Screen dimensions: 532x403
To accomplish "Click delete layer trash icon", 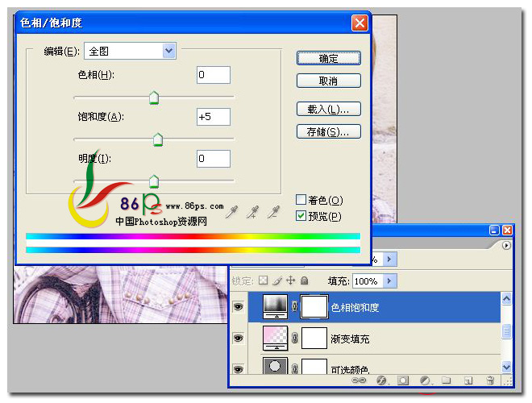I will (490, 380).
